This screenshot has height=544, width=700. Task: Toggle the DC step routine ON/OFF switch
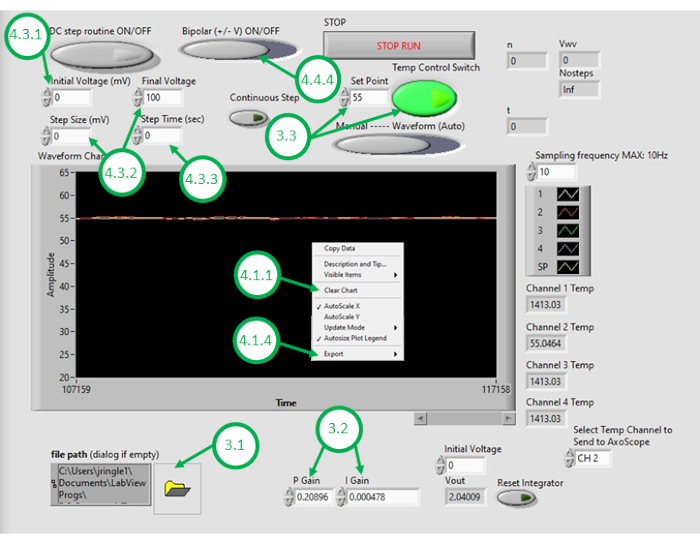click(x=102, y=55)
